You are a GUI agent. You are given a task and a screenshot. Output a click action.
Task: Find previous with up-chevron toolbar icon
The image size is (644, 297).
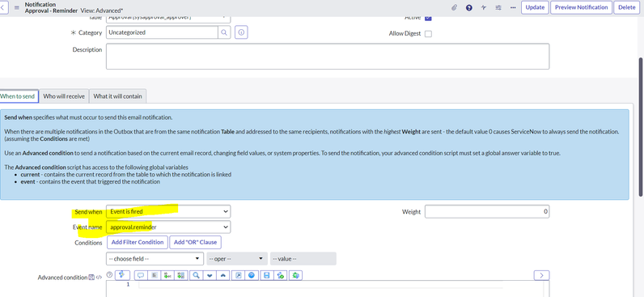pos(223,275)
